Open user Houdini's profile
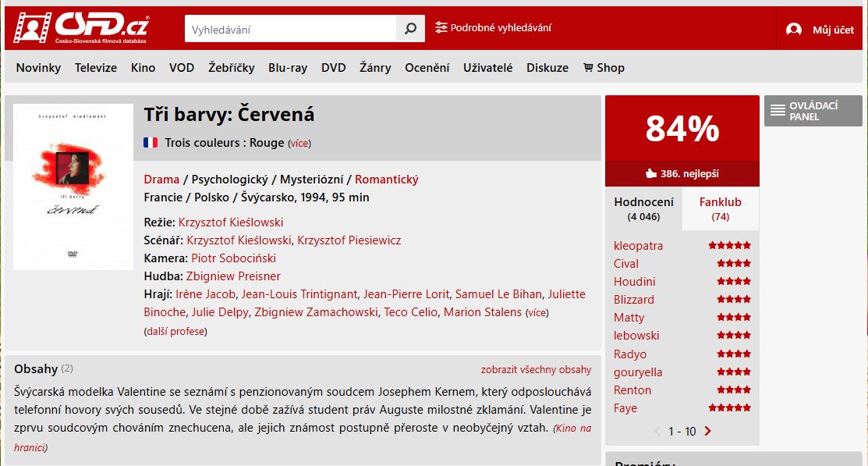 634,282
